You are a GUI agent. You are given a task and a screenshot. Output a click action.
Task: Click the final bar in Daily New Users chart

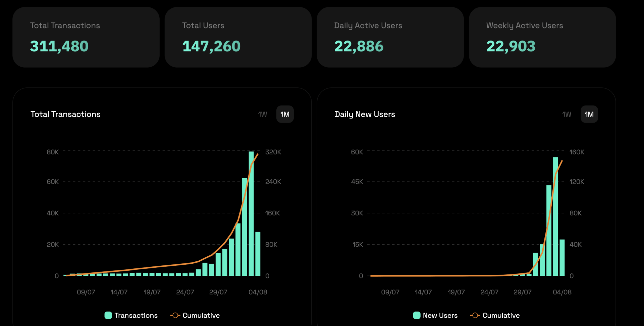coord(562,258)
